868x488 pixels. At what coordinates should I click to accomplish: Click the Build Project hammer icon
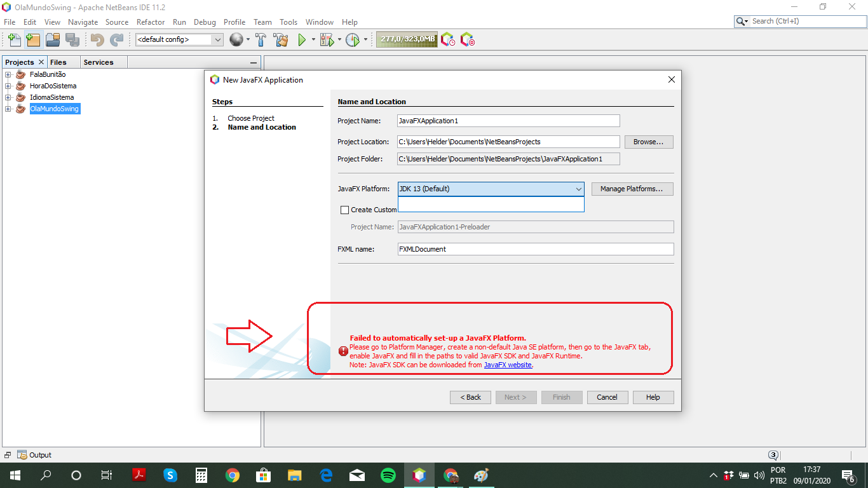(x=261, y=39)
